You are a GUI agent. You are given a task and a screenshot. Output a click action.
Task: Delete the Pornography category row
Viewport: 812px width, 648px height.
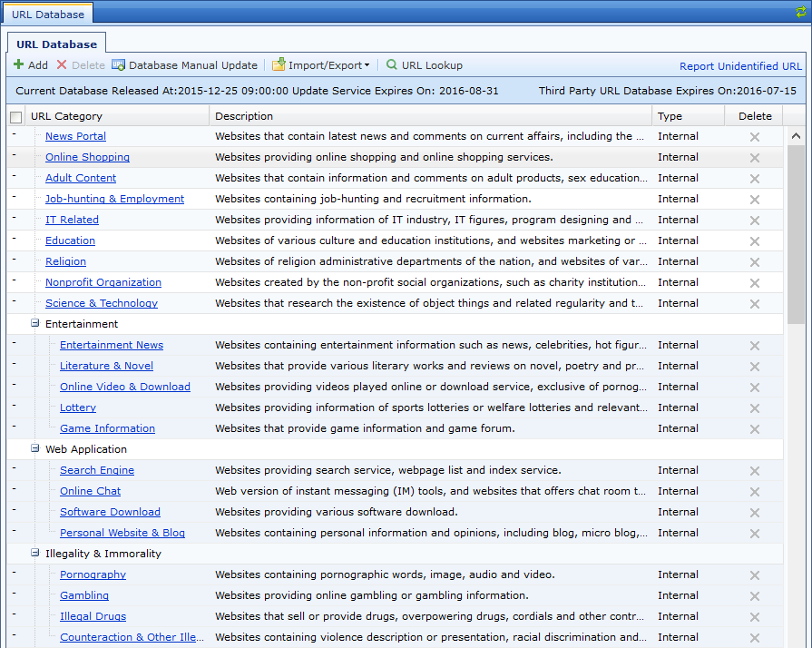pyautogui.click(x=755, y=575)
